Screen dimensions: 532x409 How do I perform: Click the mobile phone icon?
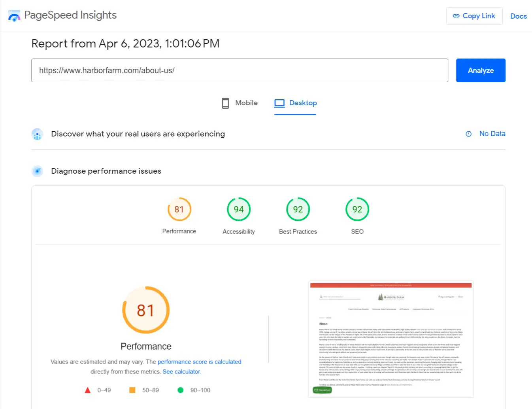click(225, 103)
